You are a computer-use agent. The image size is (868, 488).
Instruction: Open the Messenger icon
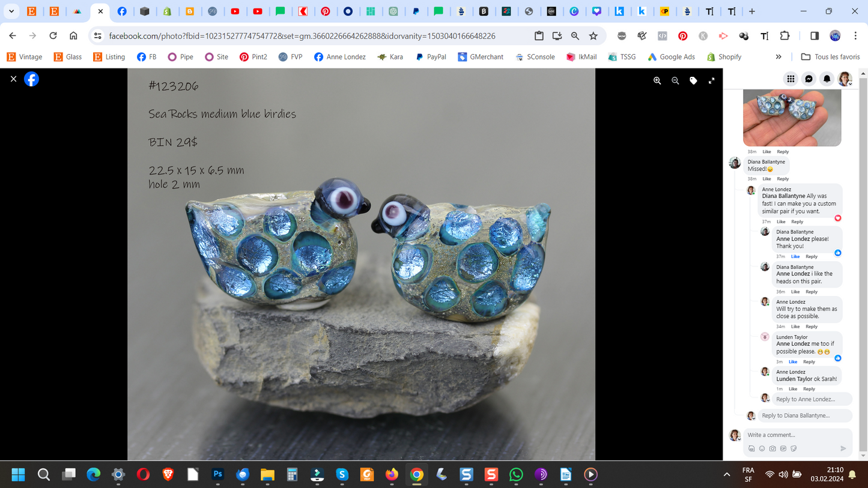tap(809, 79)
